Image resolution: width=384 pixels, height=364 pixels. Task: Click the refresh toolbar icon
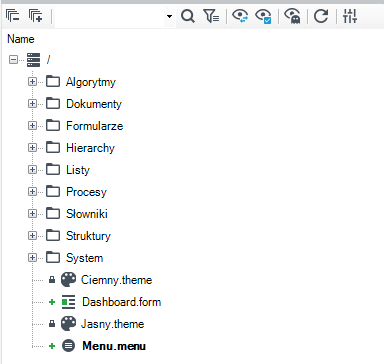(x=321, y=16)
